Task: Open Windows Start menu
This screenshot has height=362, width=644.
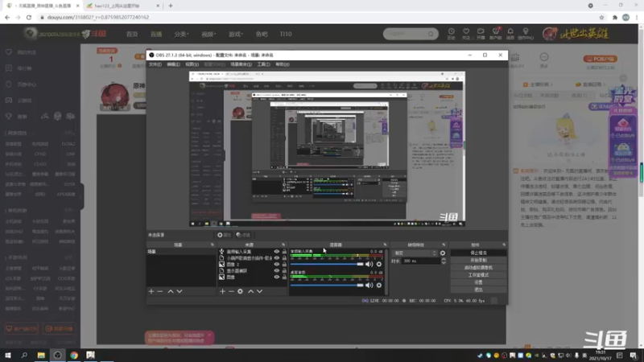Action: tap(8, 355)
